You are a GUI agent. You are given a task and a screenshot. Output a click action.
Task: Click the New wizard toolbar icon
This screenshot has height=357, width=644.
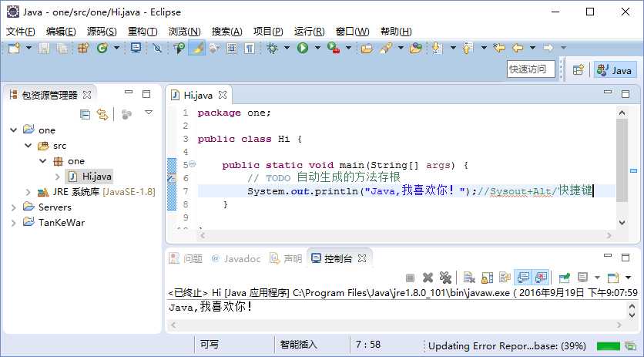15,48
